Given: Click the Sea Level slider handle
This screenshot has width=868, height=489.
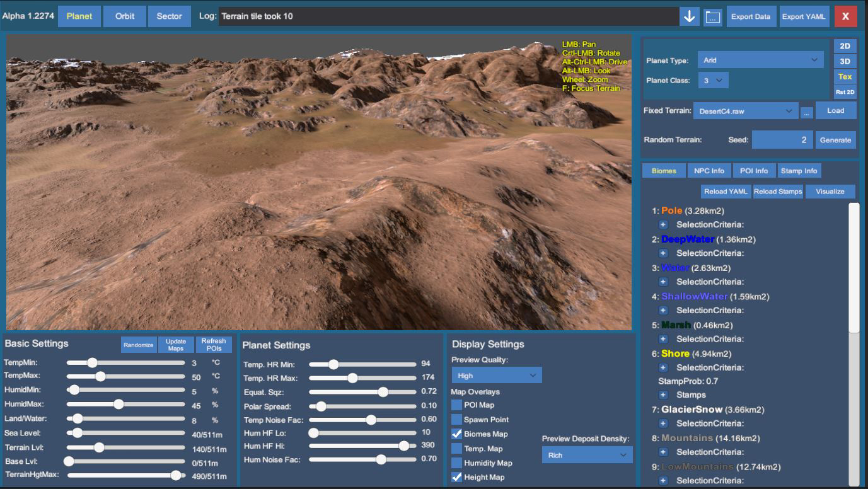Looking at the screenshot, I should (78, 433).
